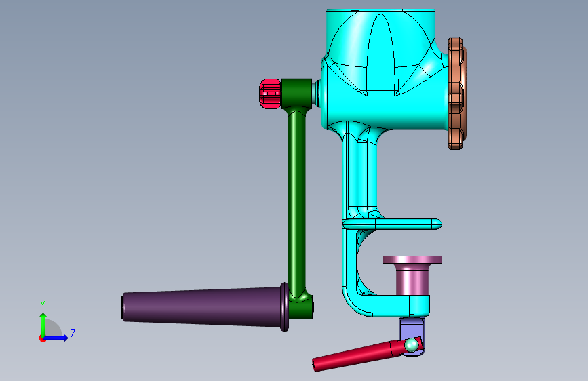Screen dimensions: 588x381
Task: Select the cyan clamp table flange plate
Action: pos(392,224)
